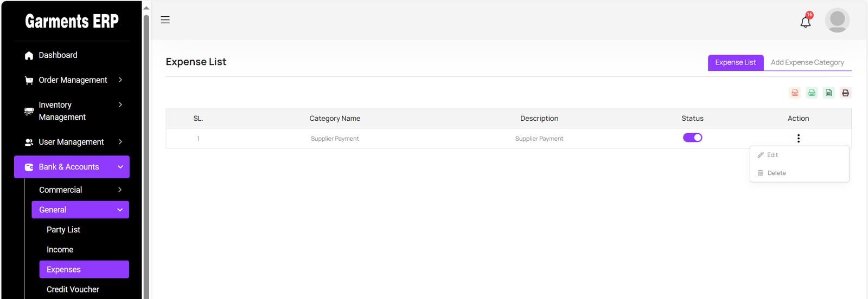The image size is (868, 299).
Task: Export the expense list as PDF
Action: (x=795, y=93)
